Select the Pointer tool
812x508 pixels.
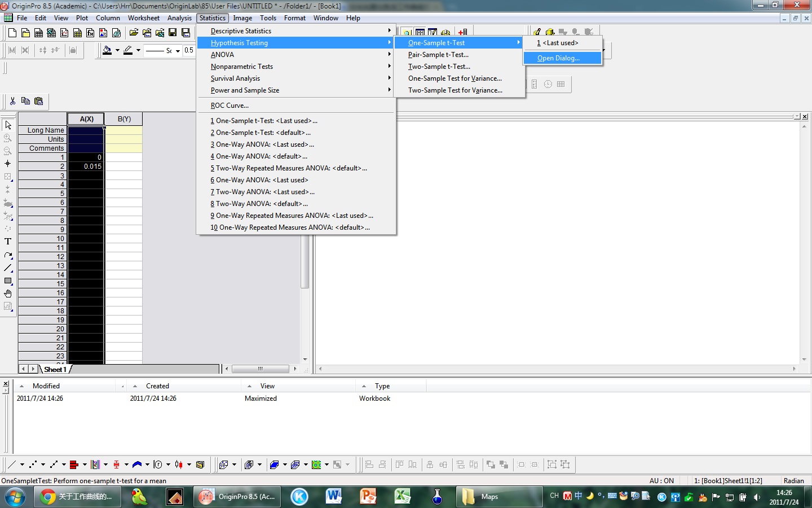[8, 125]
